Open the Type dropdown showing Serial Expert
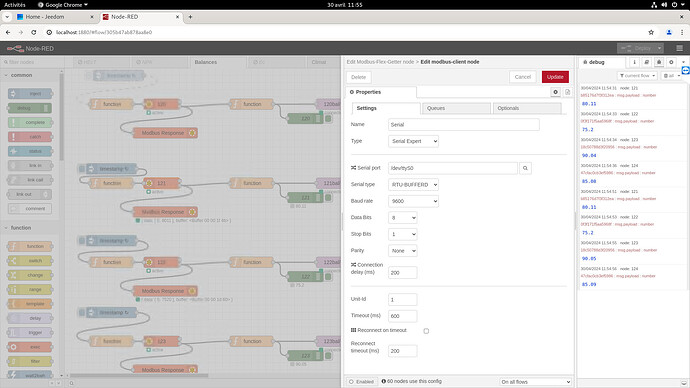 413,141
